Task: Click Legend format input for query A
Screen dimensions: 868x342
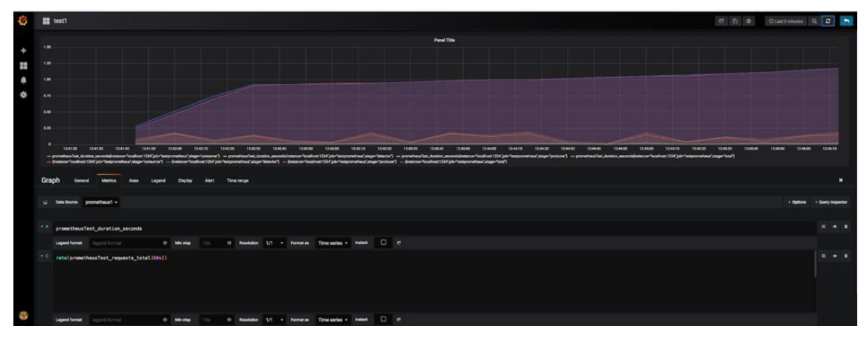Action: [129, 243]
